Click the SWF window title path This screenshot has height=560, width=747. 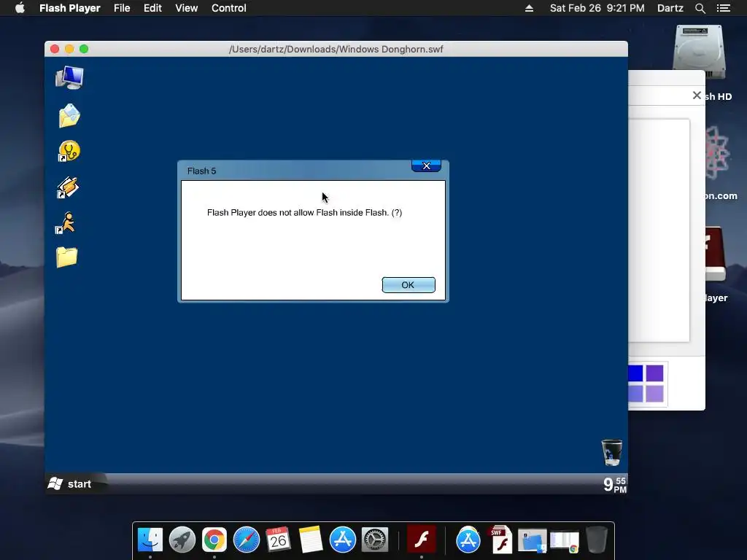pos(336,49)
